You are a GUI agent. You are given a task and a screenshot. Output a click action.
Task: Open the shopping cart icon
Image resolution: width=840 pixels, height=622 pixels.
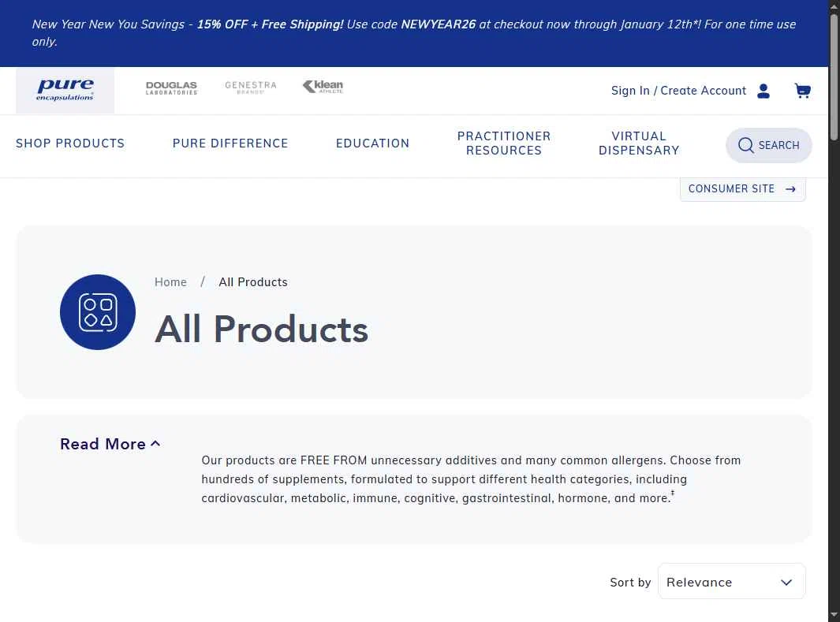tap(802, 91)
